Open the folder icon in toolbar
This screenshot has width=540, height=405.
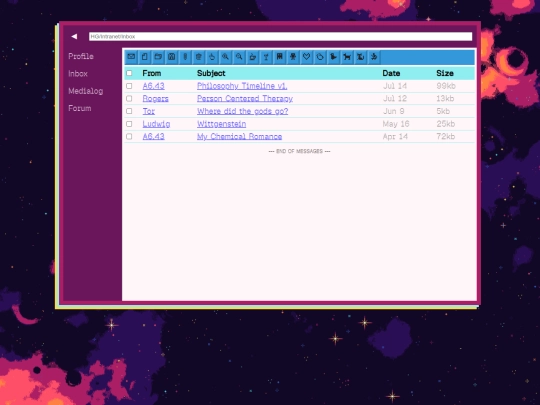(158, 57)
